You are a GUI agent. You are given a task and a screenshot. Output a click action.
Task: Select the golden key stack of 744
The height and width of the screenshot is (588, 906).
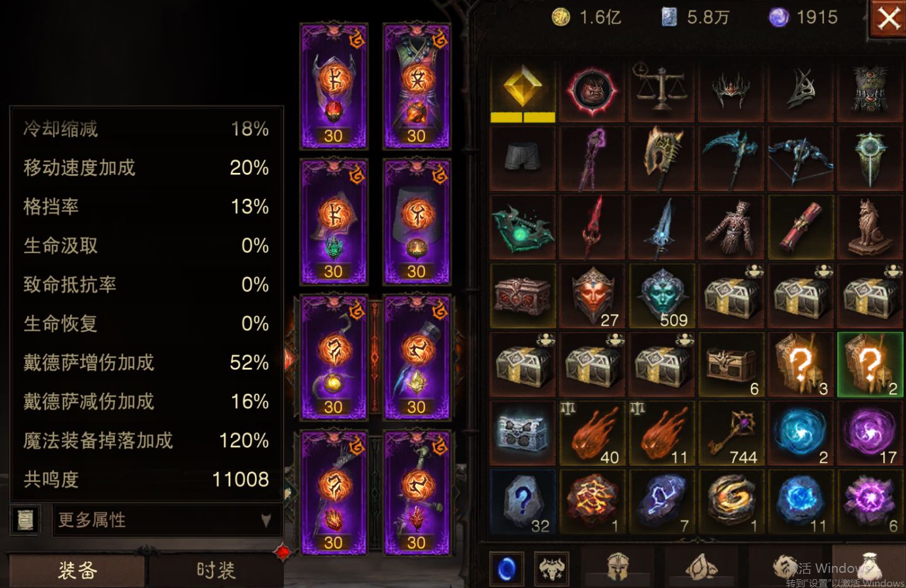(731, 434)
